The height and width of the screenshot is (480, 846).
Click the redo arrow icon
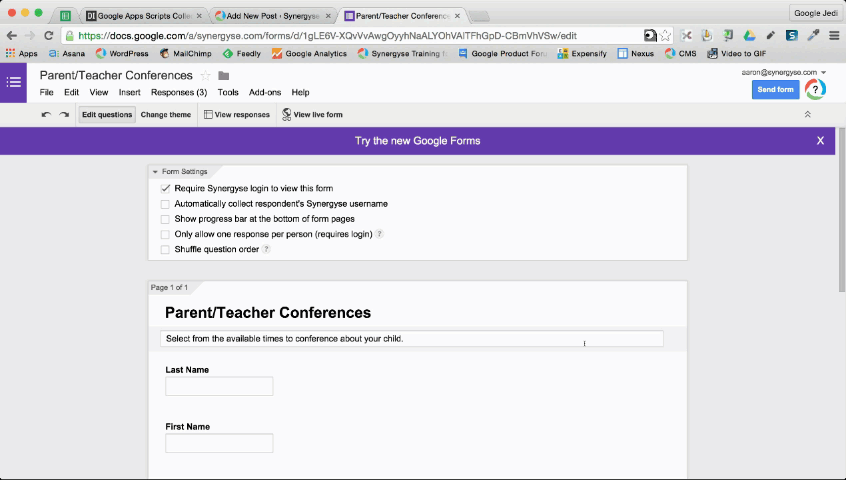pyautogui.click(x=64, y=115)
